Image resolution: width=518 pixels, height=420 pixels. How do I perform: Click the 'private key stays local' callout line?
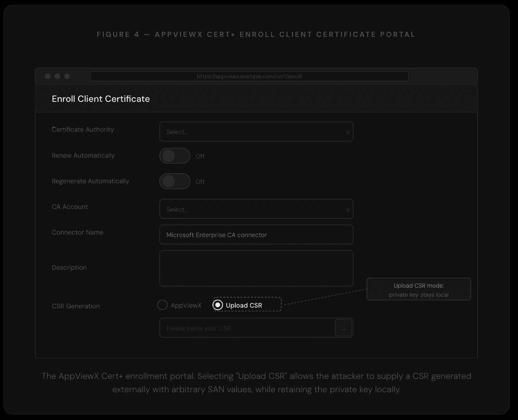coord(419,295)
